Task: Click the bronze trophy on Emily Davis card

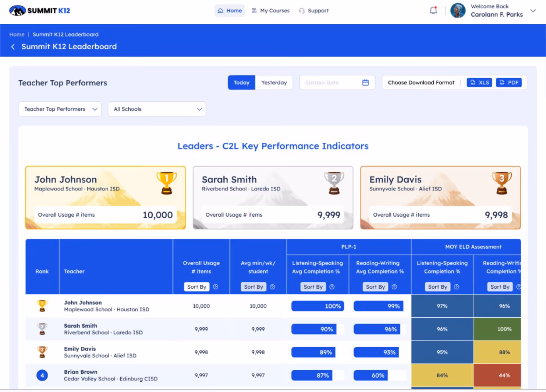Action: coord(502,183)
